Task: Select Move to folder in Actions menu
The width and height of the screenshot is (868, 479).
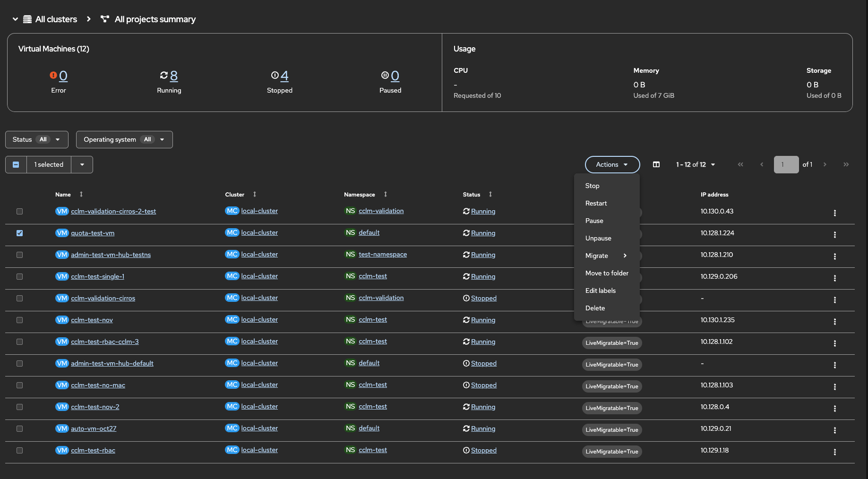Action: 607,273
